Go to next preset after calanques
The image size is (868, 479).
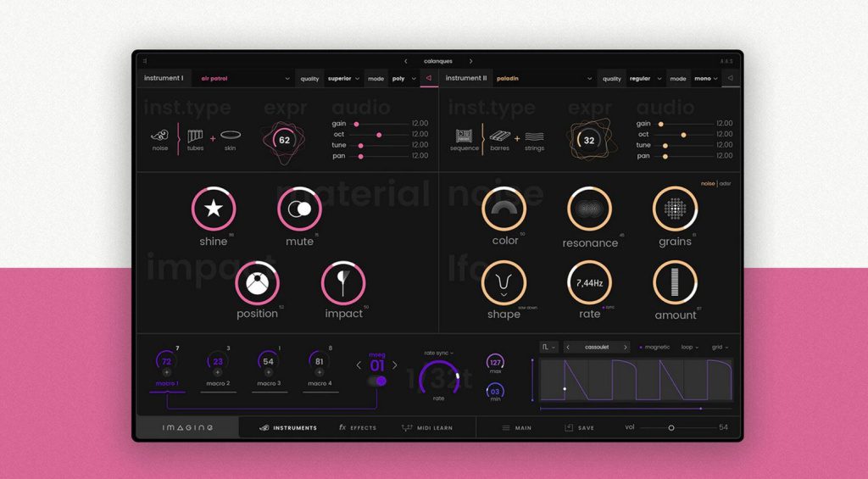coord(471,61)
